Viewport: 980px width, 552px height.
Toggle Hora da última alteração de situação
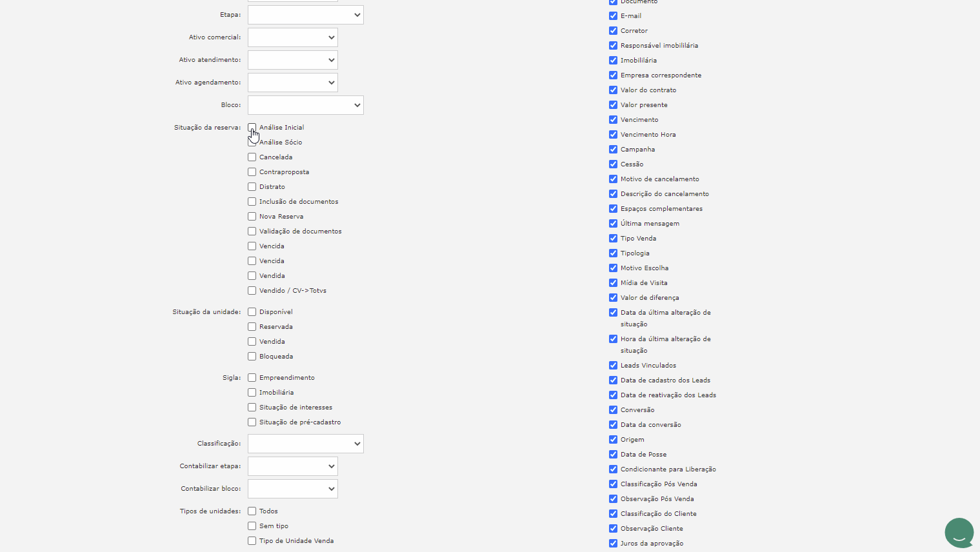pyautogui.click(x=614, y=339)
